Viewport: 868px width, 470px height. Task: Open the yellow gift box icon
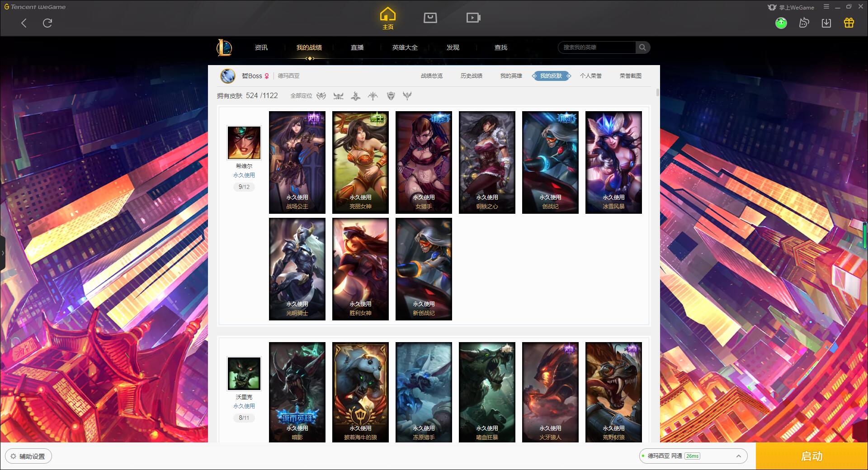click(x=849, y=23)
